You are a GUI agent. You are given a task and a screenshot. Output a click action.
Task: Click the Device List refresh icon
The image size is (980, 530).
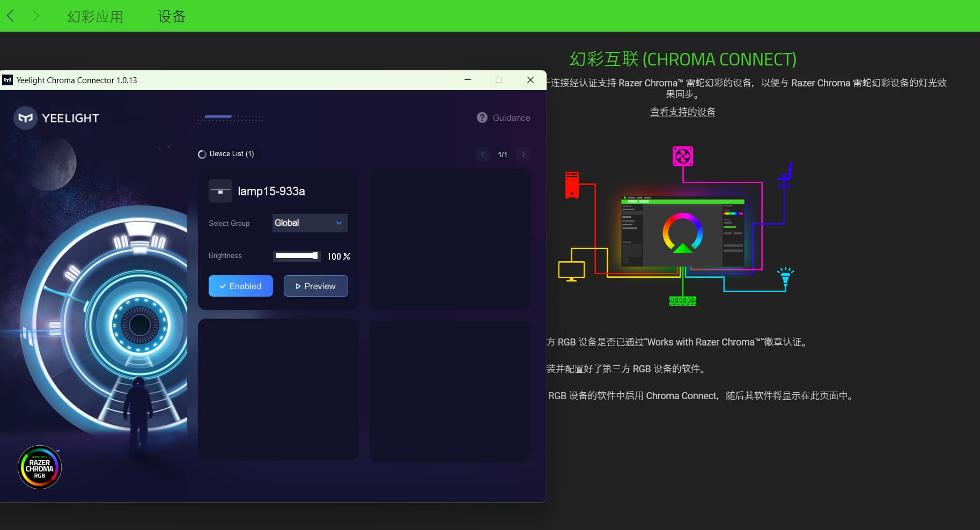coord(202,154)
